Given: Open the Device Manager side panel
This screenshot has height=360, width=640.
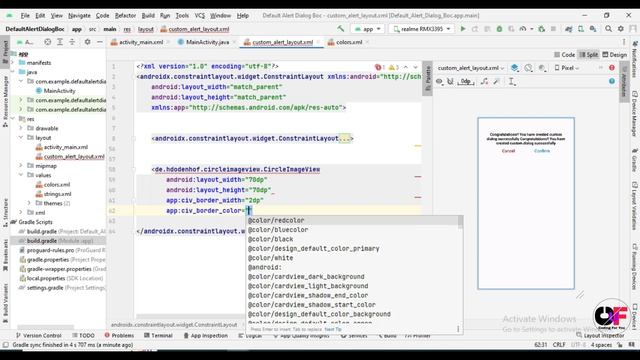Looking at the screenshot, I should 635,113.
